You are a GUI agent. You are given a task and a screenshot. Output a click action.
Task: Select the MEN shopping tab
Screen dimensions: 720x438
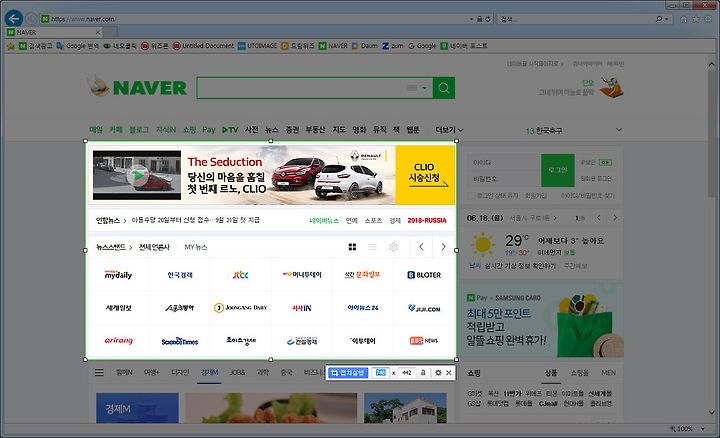coord(608,373)
